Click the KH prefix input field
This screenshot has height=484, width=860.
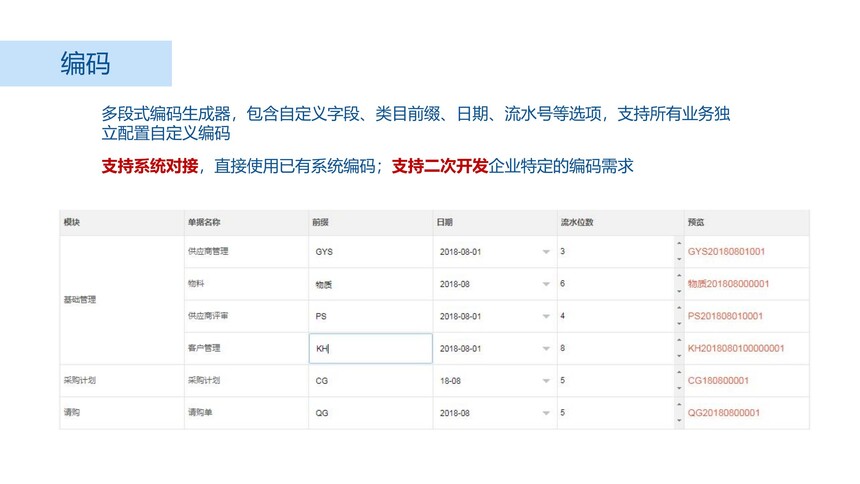point(371,348)
